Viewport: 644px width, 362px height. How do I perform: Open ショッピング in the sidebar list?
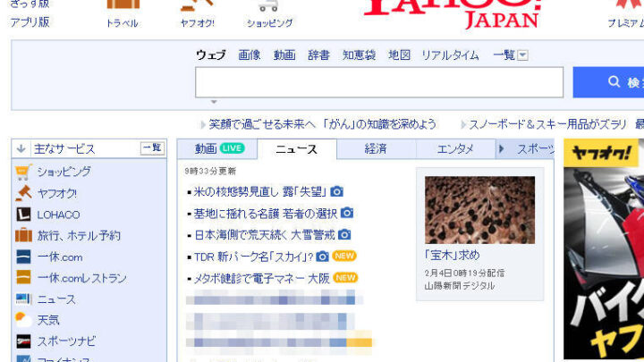[x=64, y=172]
